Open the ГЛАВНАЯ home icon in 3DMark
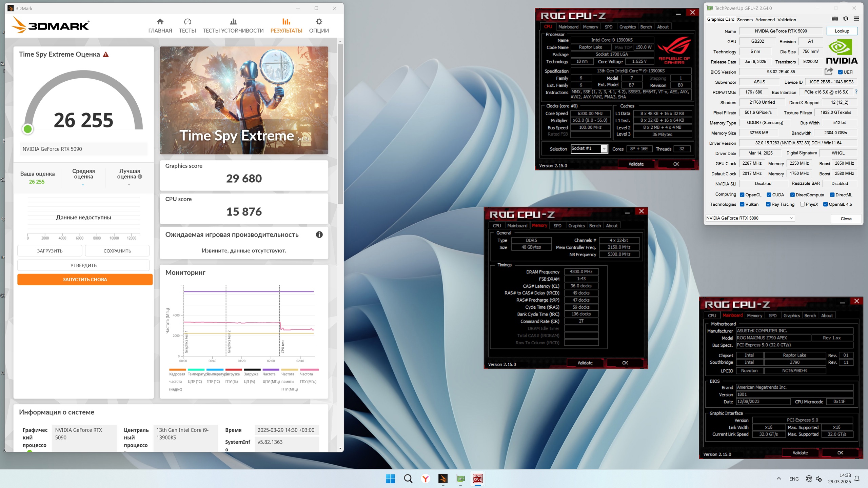The height and width of the screenshot is (488, 868). [x=160, y=22]
